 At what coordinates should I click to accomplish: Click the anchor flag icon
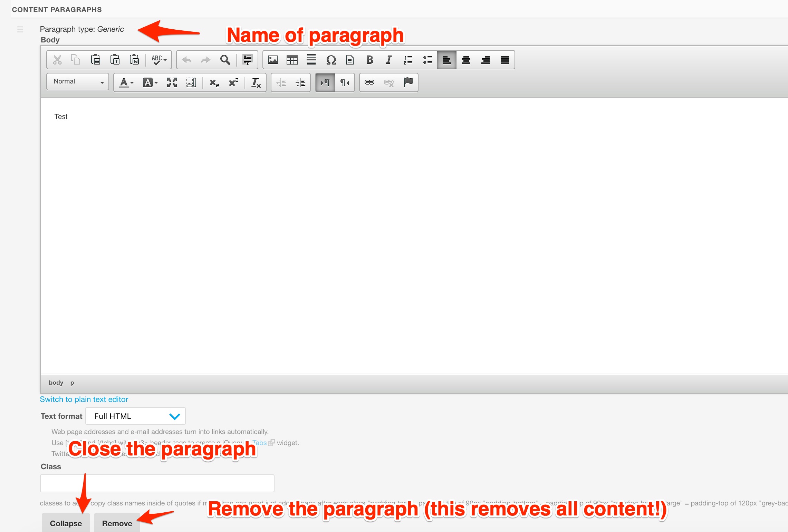[x=408, y=82]
